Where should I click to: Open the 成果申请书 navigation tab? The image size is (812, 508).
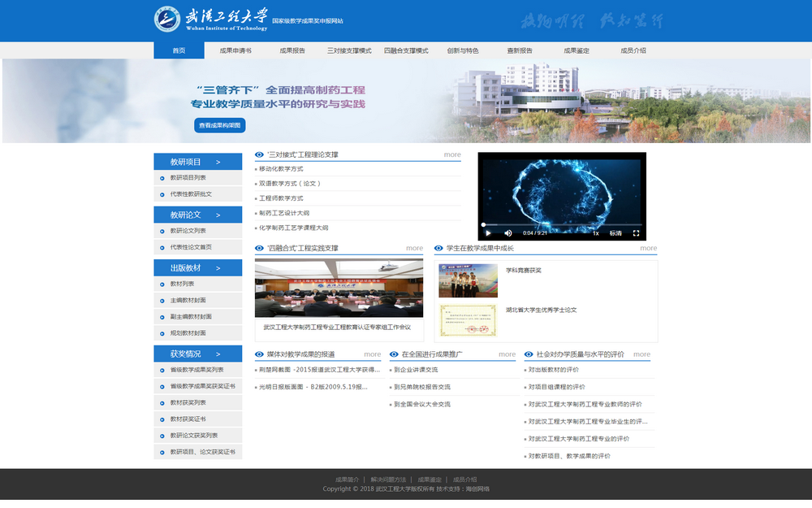tap(235, 50)
